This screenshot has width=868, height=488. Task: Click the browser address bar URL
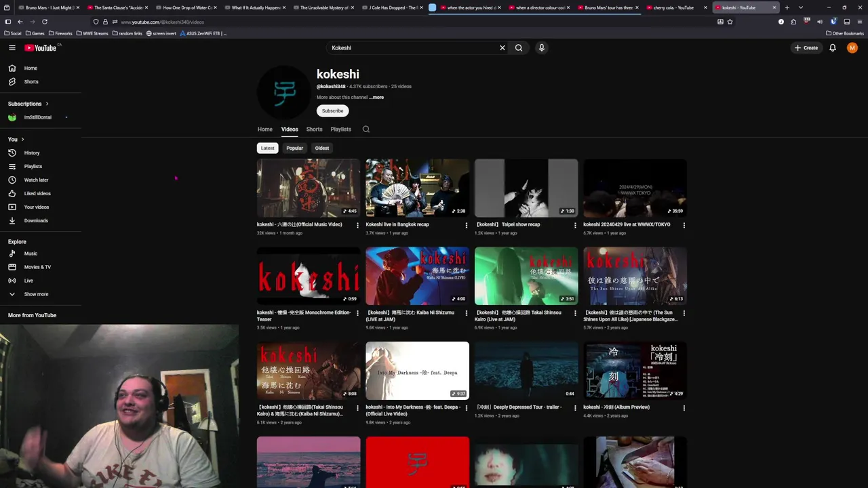[162, 22]
